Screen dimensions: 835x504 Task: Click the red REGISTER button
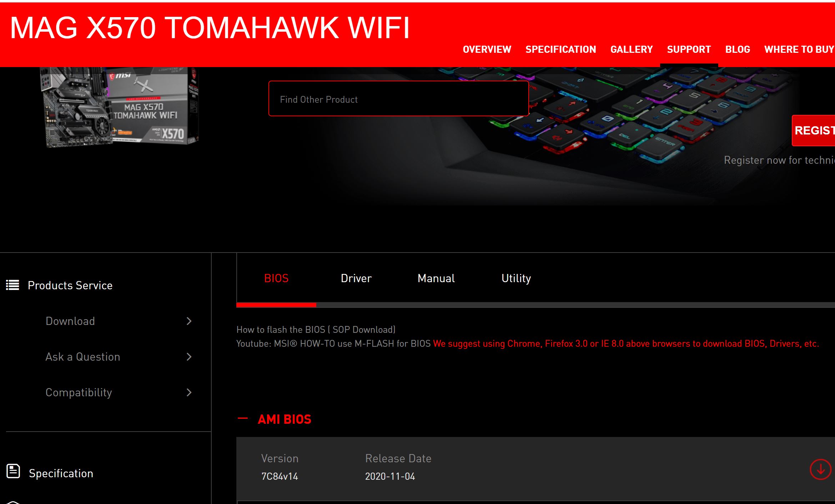tap(814, 131)
